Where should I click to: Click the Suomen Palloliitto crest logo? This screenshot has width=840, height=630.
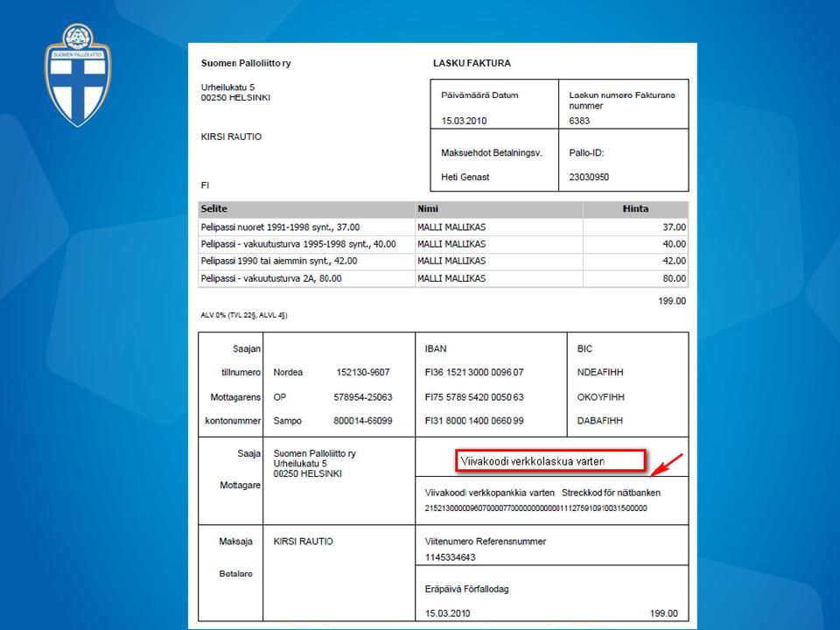pyautogui.click(x=78, y=75)
